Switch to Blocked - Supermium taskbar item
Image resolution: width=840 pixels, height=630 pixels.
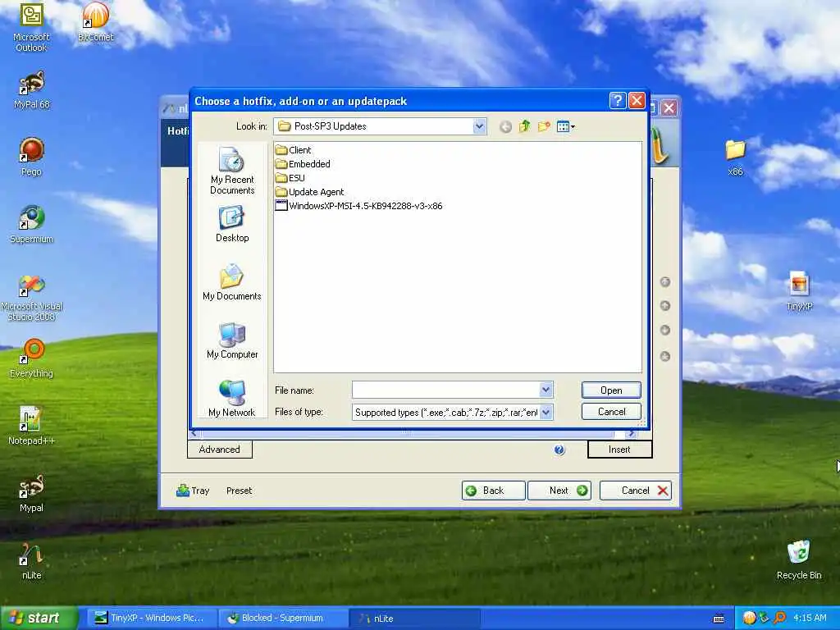283,618
